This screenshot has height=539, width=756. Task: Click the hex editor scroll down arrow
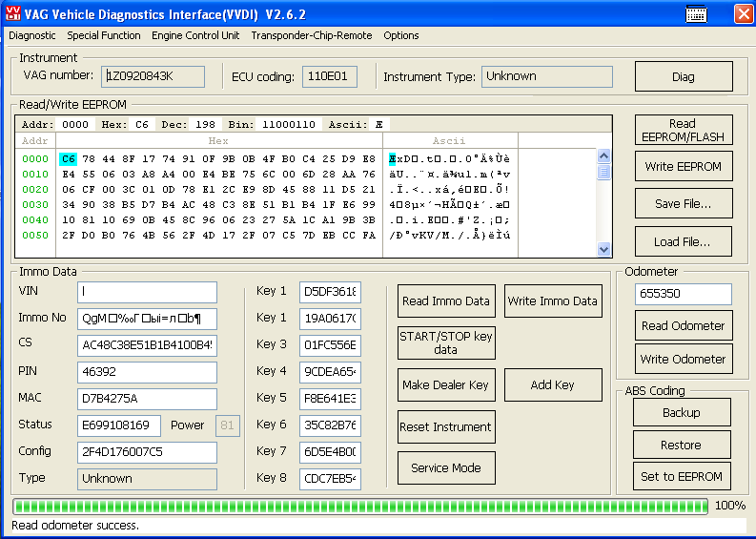pos(603,249)
